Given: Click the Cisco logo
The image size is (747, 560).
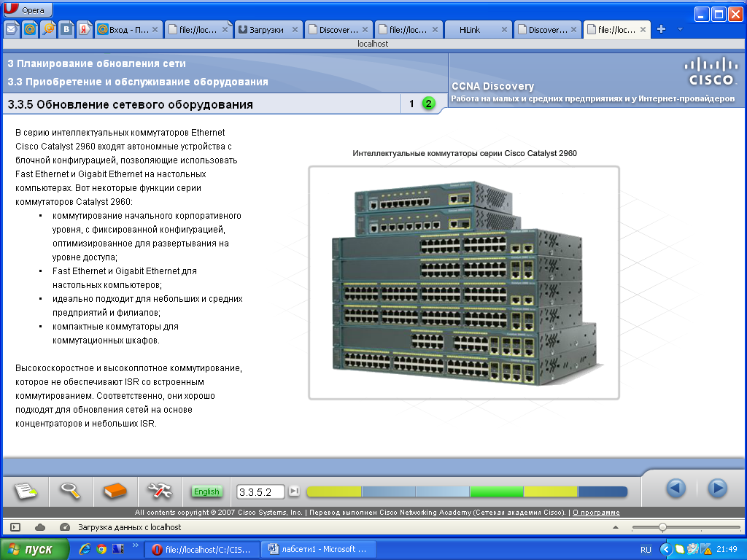Looking at the screenshot, I should [x=711, y=72].
